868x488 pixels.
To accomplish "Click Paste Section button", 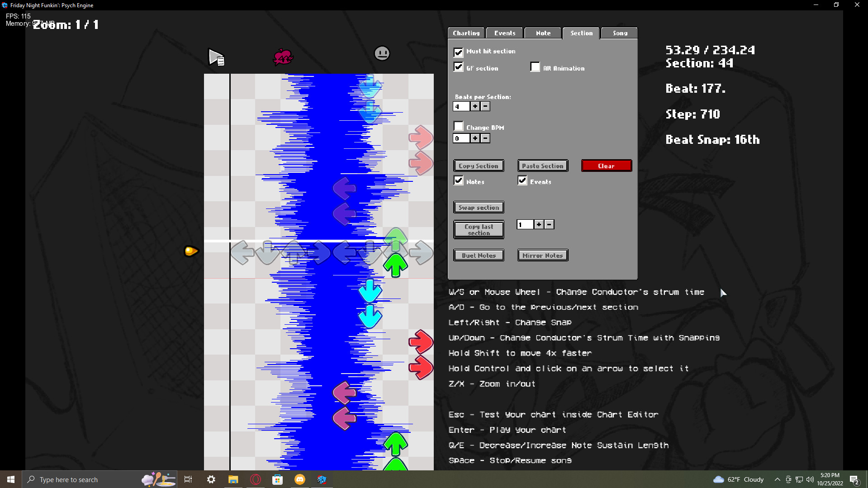I will tap(543, 166).
